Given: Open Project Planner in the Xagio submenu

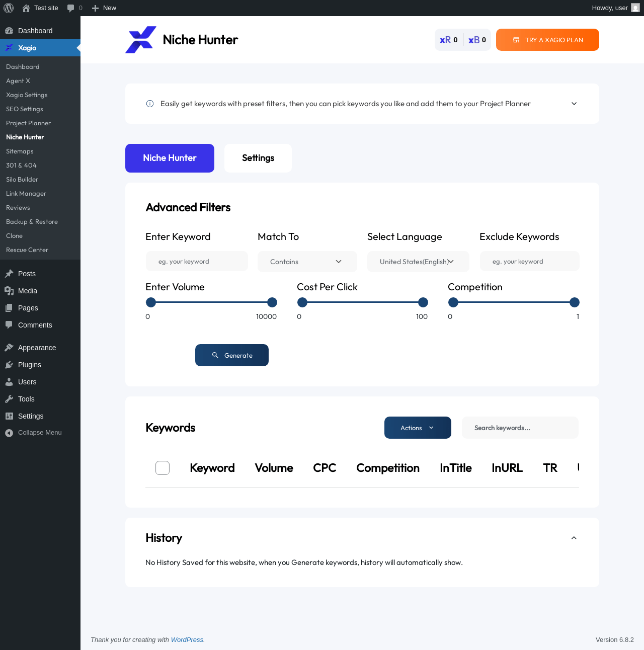Looking at the screenshot, I should [28, 123].
